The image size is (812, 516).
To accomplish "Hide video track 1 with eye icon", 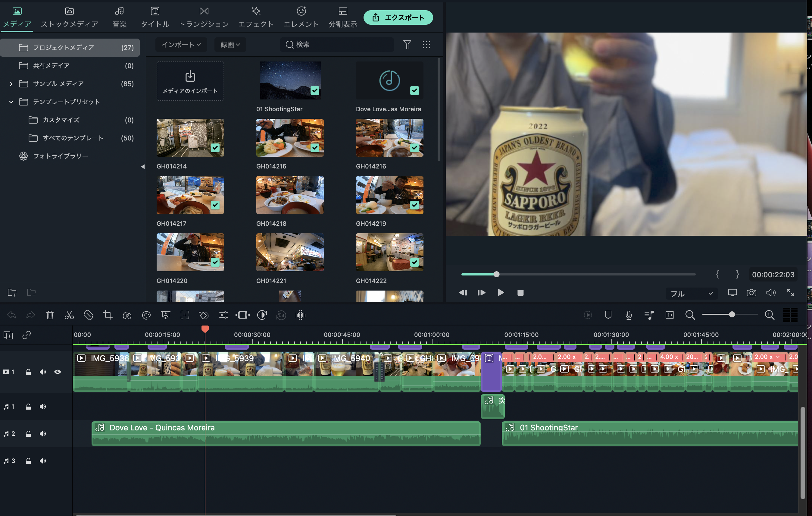I will (x=58, y=372).
